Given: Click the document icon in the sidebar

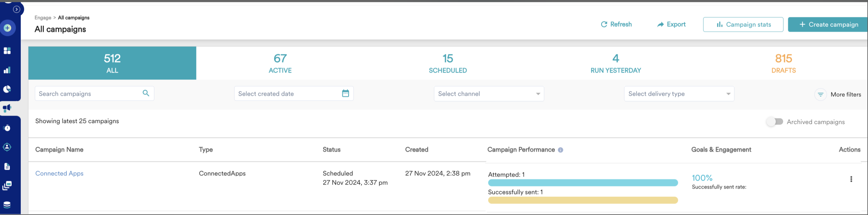Looking at the screenshot, I should (7, 167).
